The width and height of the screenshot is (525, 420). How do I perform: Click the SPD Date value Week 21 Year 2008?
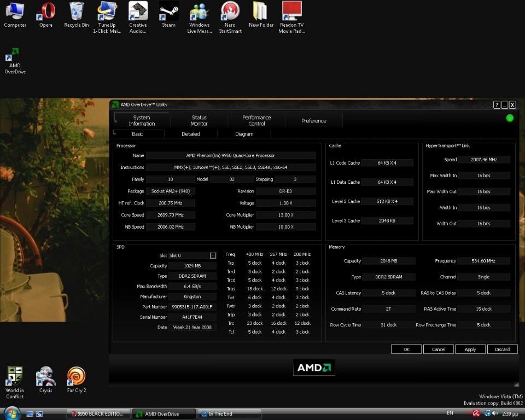point(192,328)
